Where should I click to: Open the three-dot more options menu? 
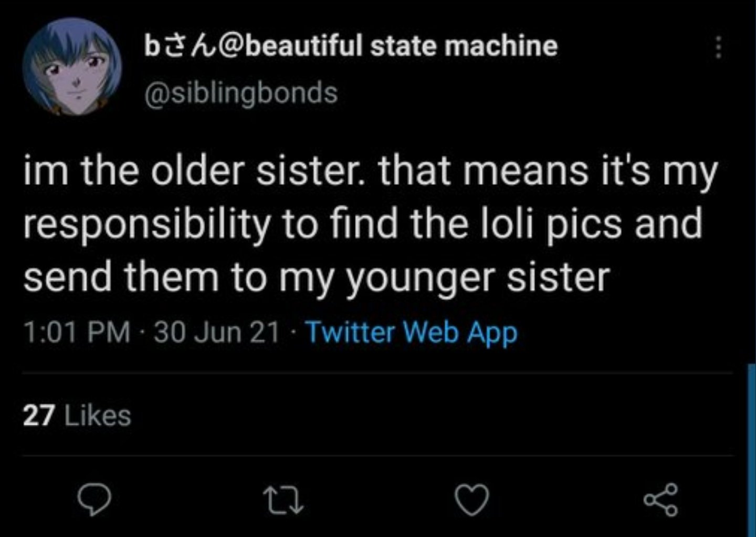click(x=718, y=48)
